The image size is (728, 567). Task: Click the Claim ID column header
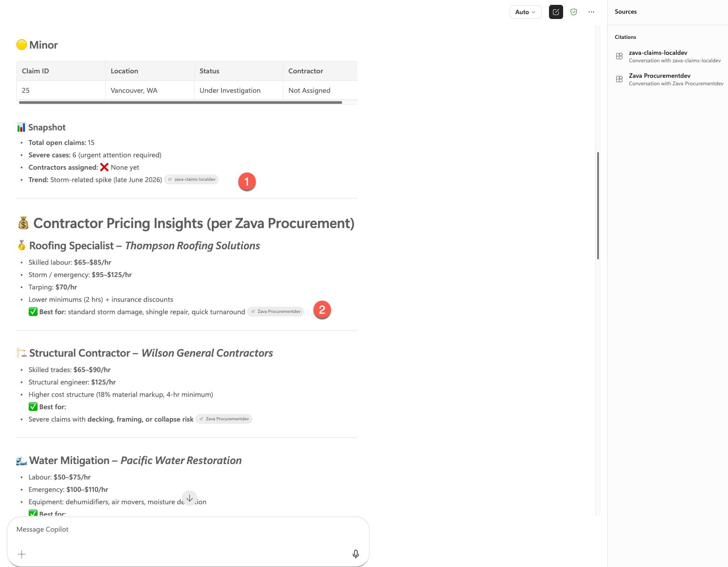pos(35,71)
